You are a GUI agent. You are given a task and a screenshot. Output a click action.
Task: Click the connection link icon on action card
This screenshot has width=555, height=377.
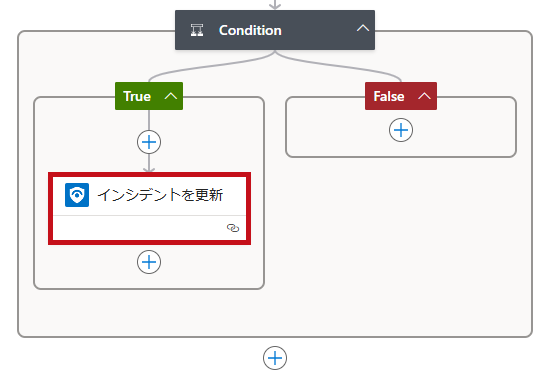pos(233,228)
